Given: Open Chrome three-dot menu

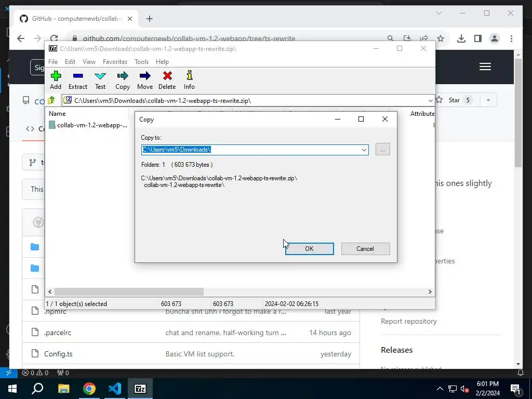Looking at the screenshot, I should pyautogui.click(x=511, y=38).
